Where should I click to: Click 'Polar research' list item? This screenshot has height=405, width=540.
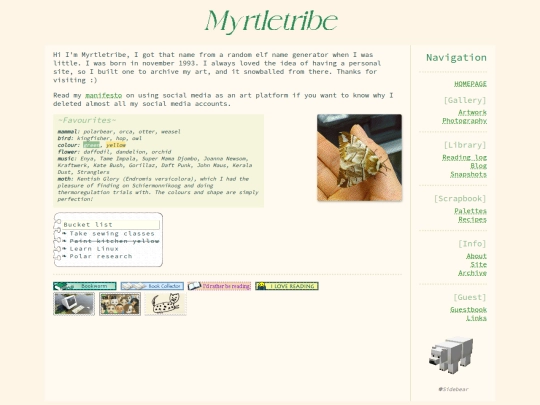(101, 256)
